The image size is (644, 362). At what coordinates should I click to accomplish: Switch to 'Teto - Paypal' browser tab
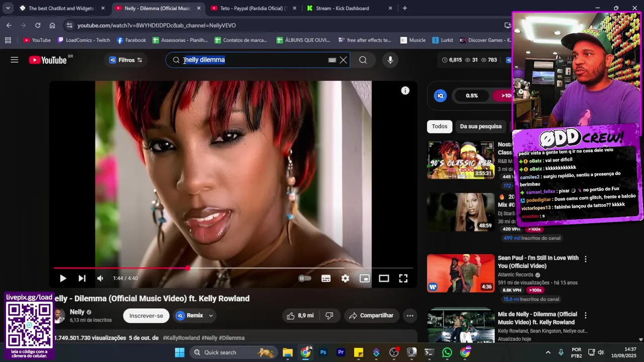(x=254, y=8)
